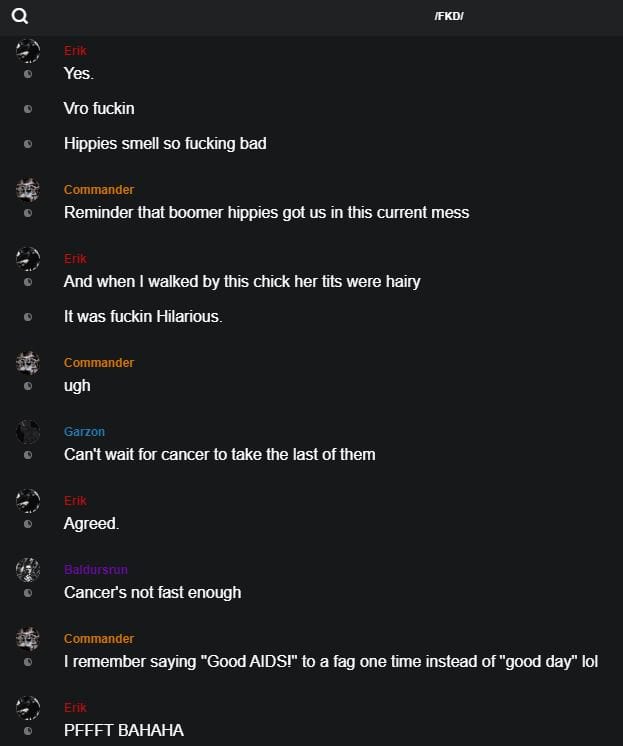Screen dimensions: 623x746
Task: Click the Commander username above 'ugh'
Action: (98, 363)
